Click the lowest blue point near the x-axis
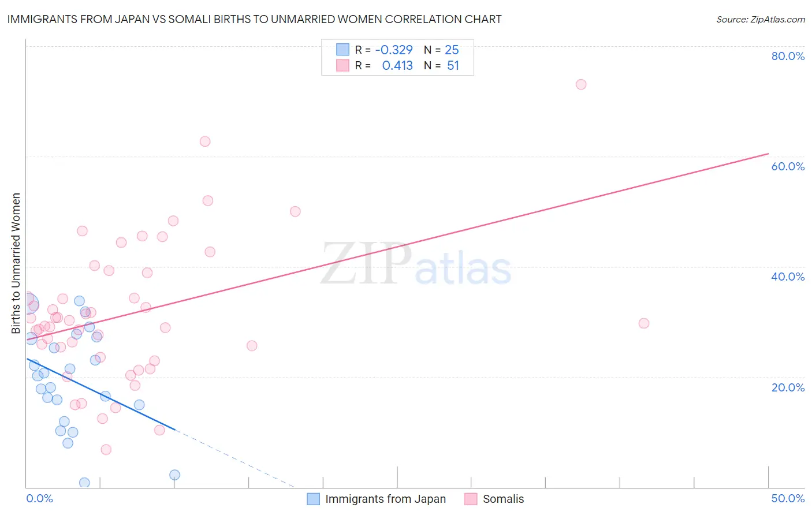Screen dimensions: 812x515 pos(84,483)
